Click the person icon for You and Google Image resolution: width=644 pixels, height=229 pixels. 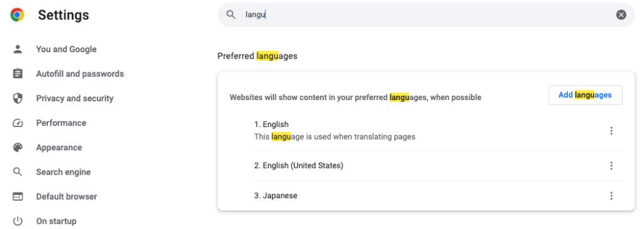[x=18, y=49]
